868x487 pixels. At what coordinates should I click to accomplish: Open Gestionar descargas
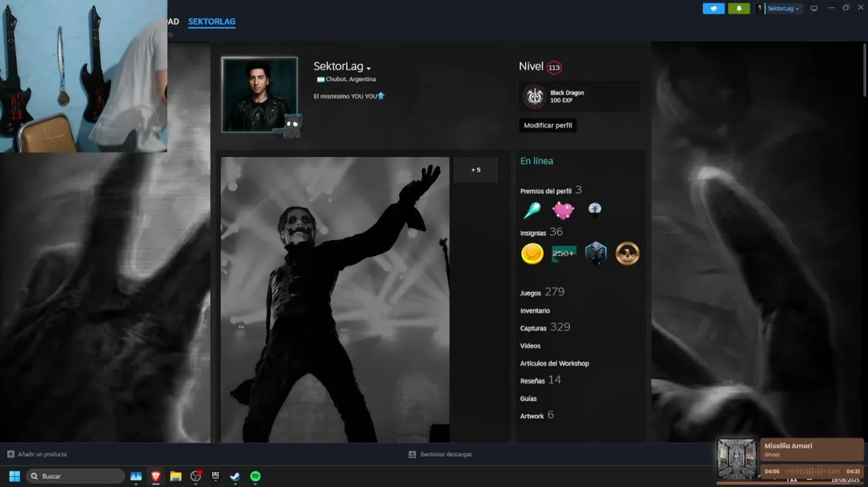(446, 455)
